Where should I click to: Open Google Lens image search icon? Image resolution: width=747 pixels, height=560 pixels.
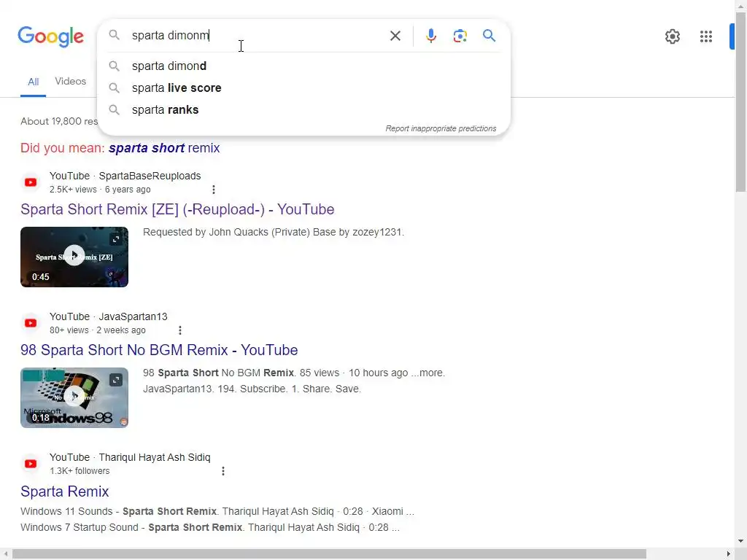(460, 36)
